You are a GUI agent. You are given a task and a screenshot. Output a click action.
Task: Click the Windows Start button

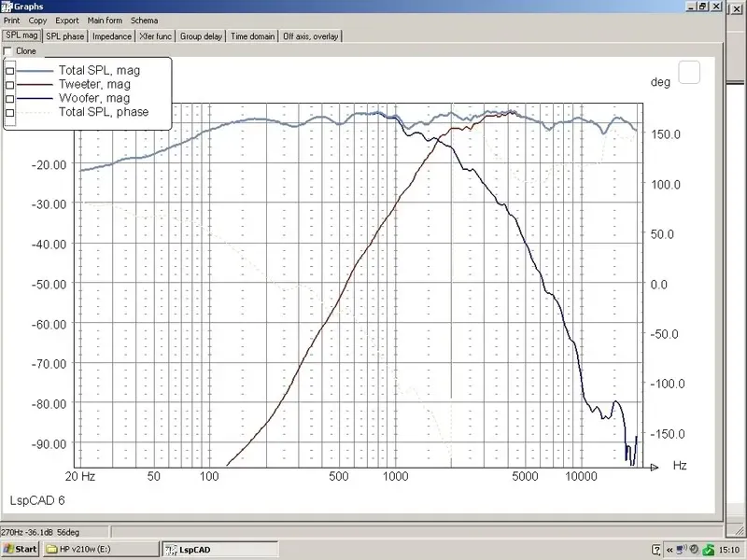tap(20, 549)
